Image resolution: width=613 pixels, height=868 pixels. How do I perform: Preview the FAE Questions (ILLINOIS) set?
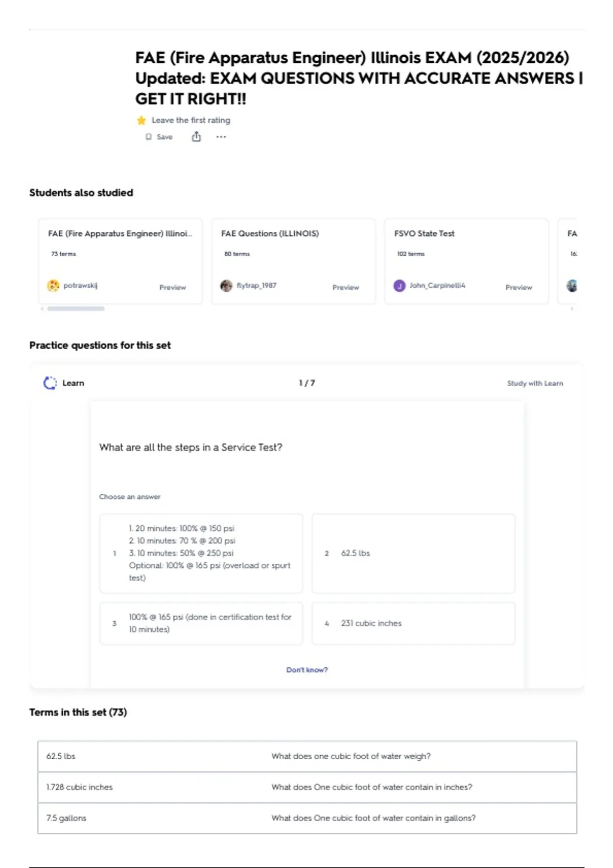(x=346, y=287)
